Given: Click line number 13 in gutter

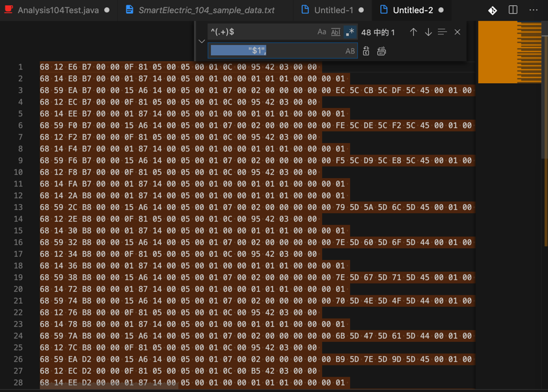Looking at the screenshot, I should click(18, 207).
